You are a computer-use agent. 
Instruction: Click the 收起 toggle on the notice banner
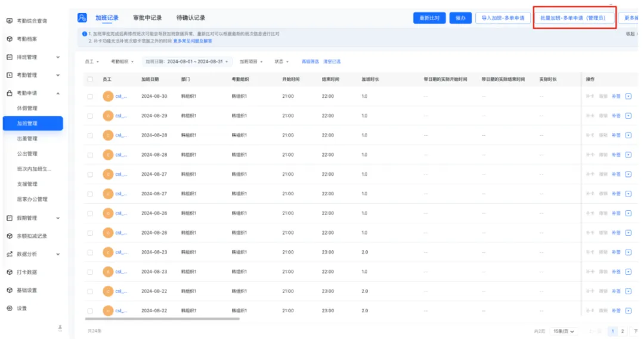pyautogui.click(x=631, y=34)
